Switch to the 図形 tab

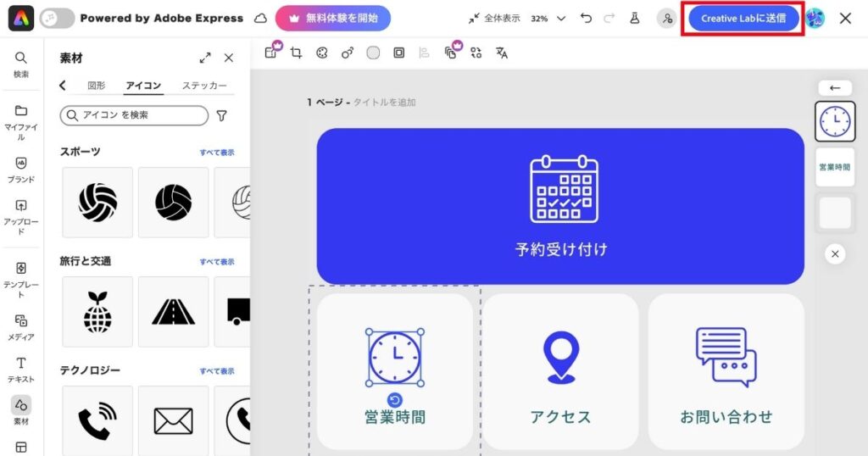click(x=97, y=86)
